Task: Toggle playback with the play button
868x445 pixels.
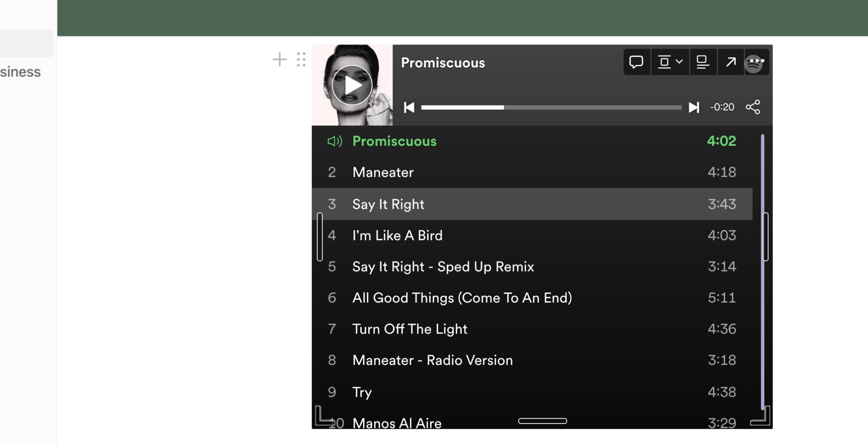Action: pyautogui.click(x=352, y=85)
